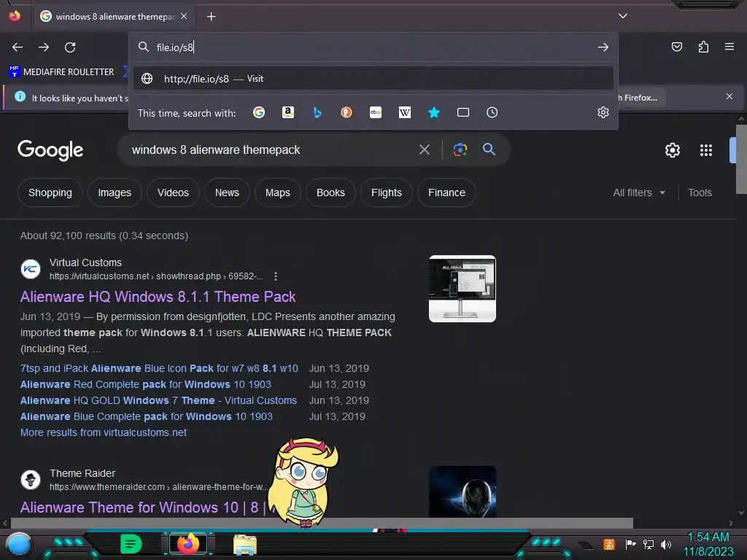Open the Firefox extensions puzzle icon
The width and height of the screenshot is (747, 560).
(703, 47)
